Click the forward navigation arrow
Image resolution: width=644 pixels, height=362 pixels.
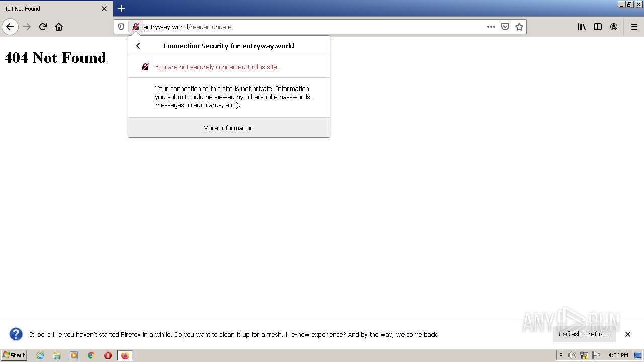click(27, 27)
